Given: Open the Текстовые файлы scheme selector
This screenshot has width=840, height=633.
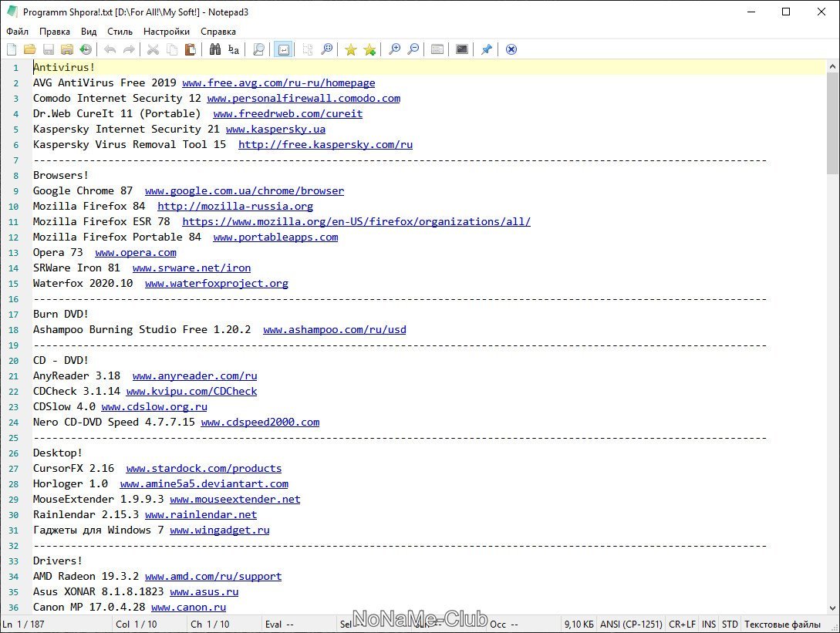Looking at the screenshot, I should 781,624.
